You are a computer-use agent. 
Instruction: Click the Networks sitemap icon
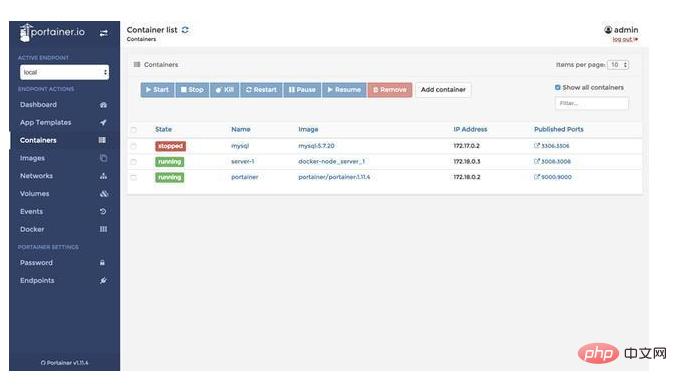click(x=103, y=176)
